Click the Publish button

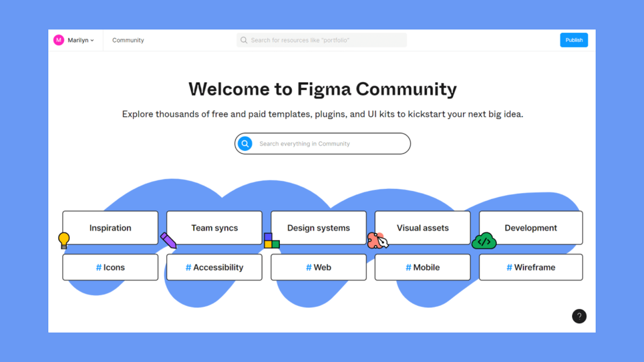(574, 40)
